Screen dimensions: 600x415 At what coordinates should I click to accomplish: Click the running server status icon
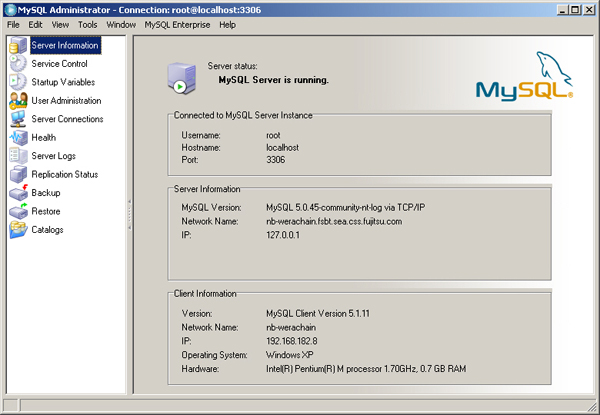[182, 78]
